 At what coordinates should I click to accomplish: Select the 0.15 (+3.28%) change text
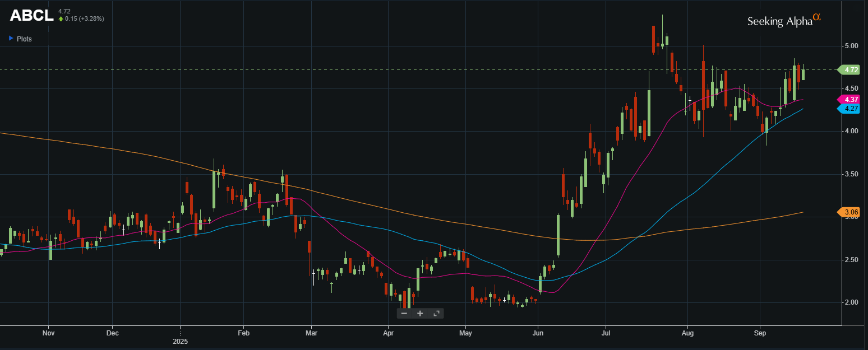click(85, 18)
